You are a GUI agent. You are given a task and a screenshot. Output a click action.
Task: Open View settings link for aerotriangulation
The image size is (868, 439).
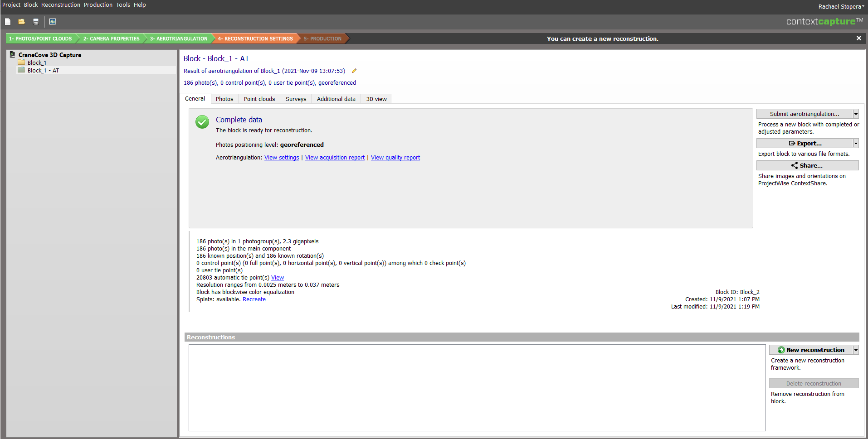pos(282,158)
